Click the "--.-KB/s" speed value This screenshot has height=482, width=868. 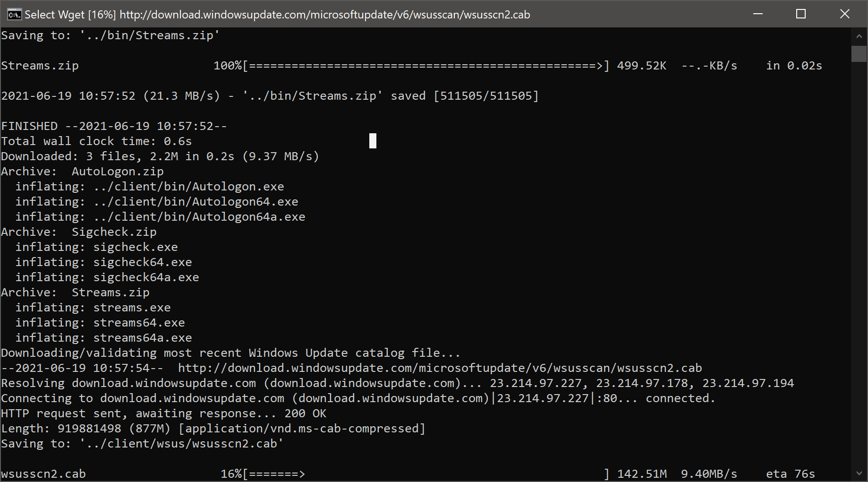click(709, 66)
